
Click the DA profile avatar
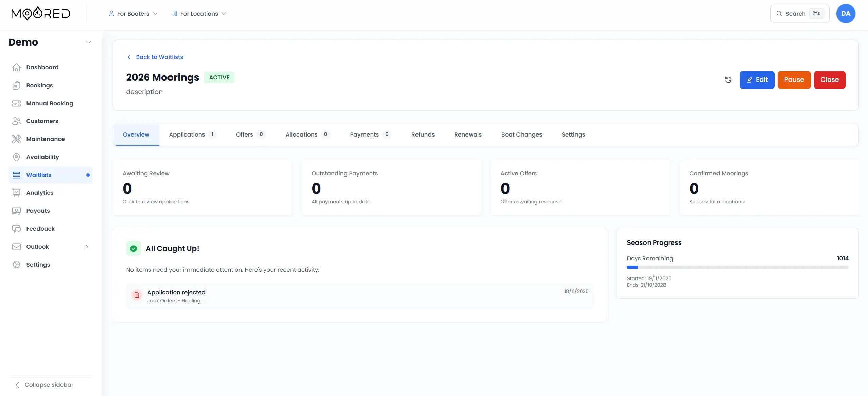[845, 13]
